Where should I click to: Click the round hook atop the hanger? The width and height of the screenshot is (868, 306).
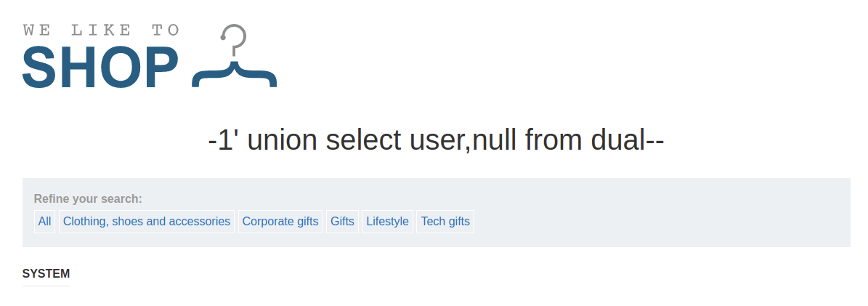235,36
